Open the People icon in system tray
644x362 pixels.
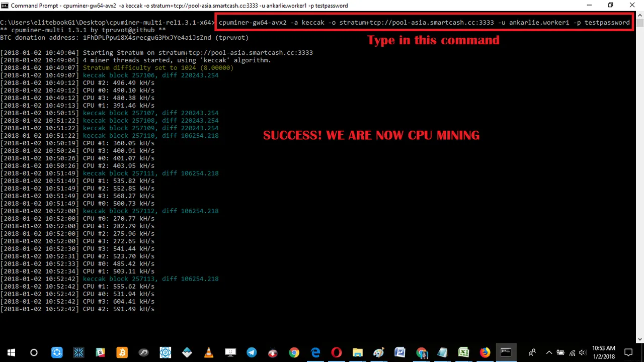[x=532, y=352]
